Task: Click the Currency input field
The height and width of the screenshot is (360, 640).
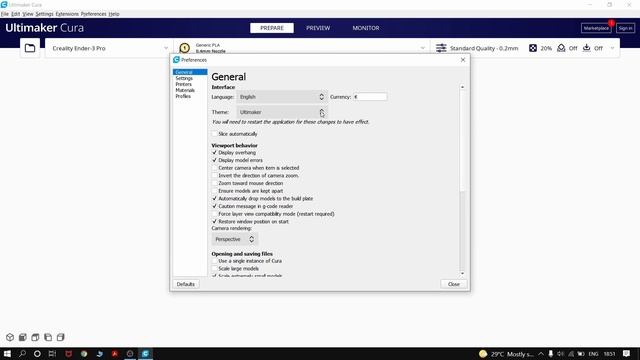Action: click(370, 97)
